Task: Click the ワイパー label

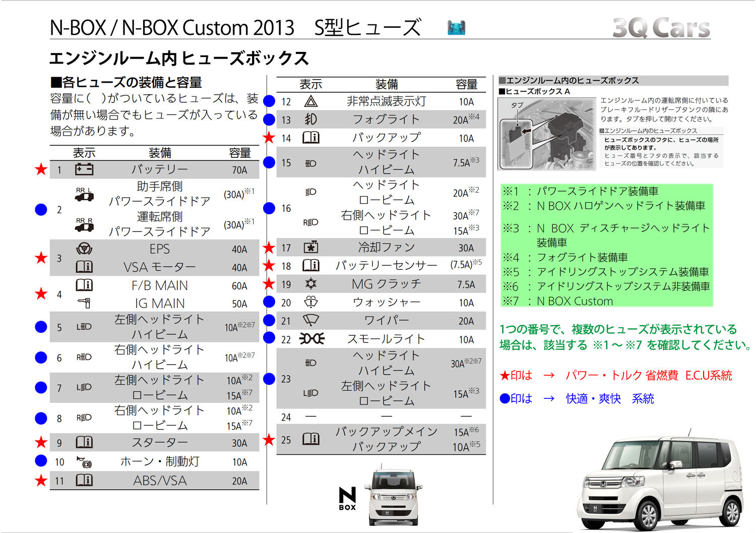Action: tap(387, 320)
